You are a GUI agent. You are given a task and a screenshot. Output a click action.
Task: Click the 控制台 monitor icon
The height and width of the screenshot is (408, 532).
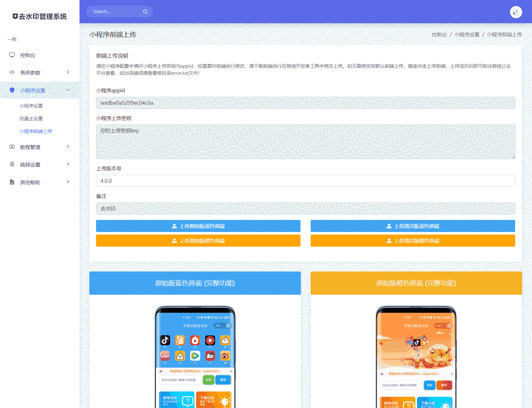click(12, 55)
